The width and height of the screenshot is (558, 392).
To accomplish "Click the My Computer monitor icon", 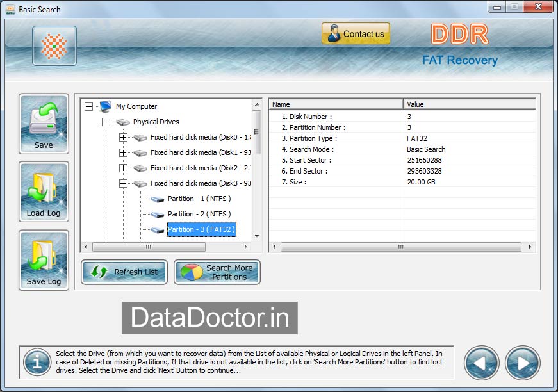I will [106, 106].
